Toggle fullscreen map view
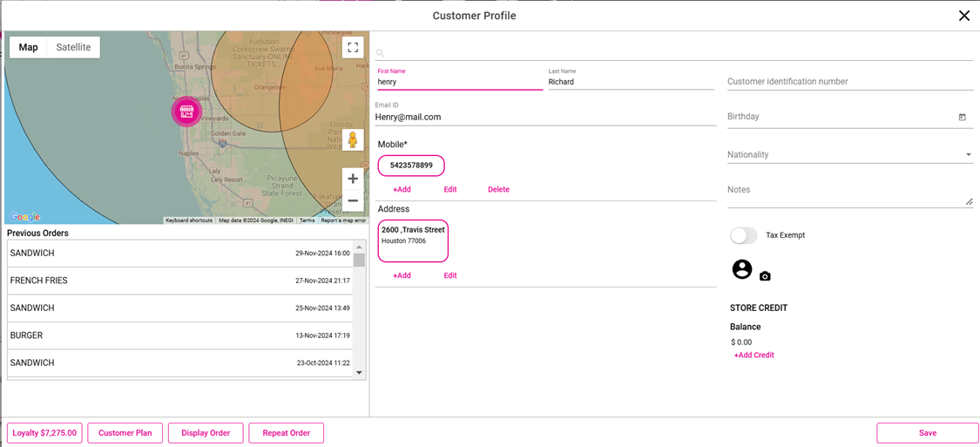The image size is (980, 447). coord(353,48)
